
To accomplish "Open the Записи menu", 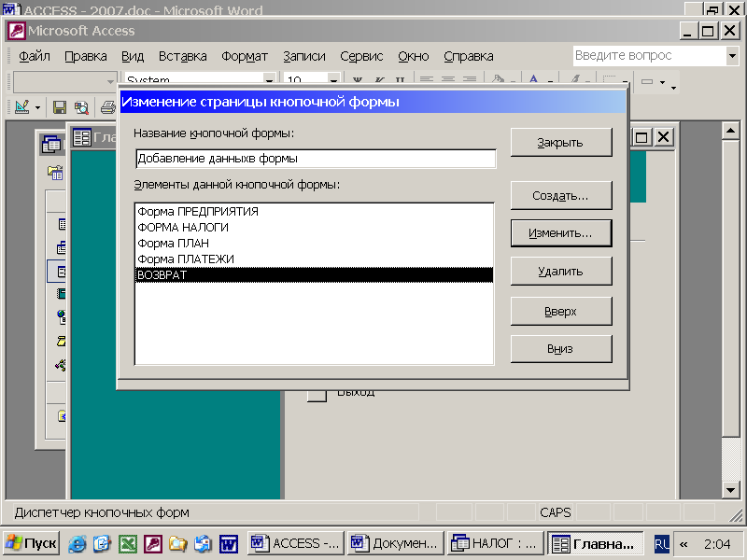I will tap(304, 56).
